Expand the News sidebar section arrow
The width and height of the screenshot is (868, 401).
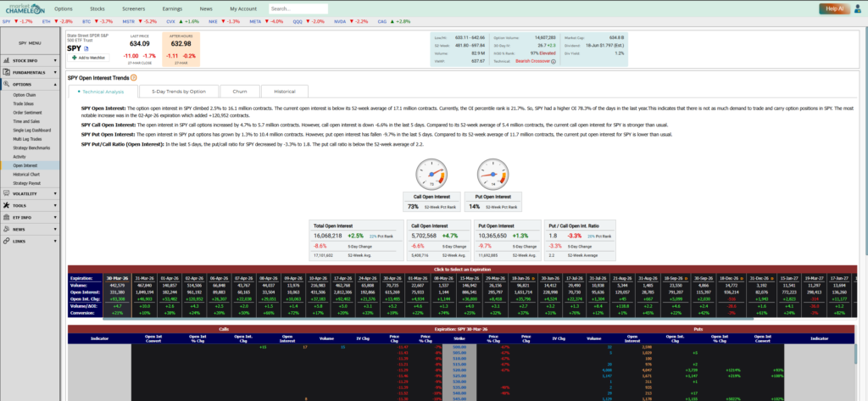[55, 229]
